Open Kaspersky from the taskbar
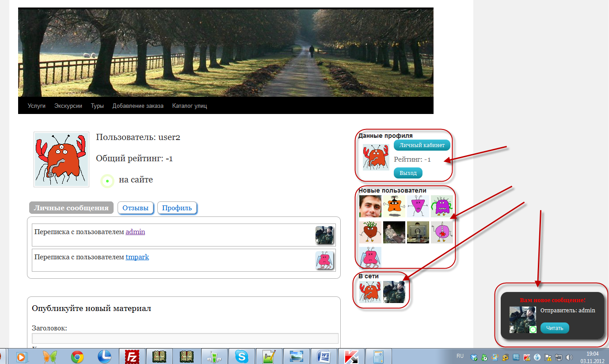Image resolution: width=609 pixels, height=364 pixels. (351, 356)
